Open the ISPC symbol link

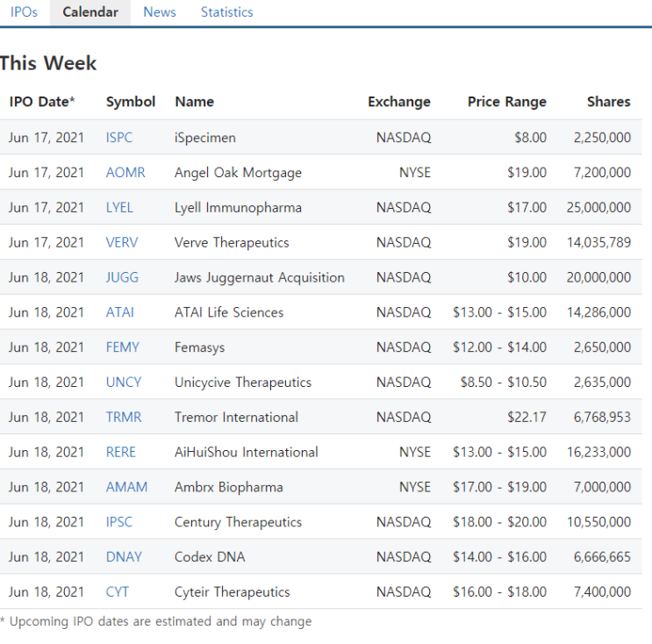coord(119,138)
